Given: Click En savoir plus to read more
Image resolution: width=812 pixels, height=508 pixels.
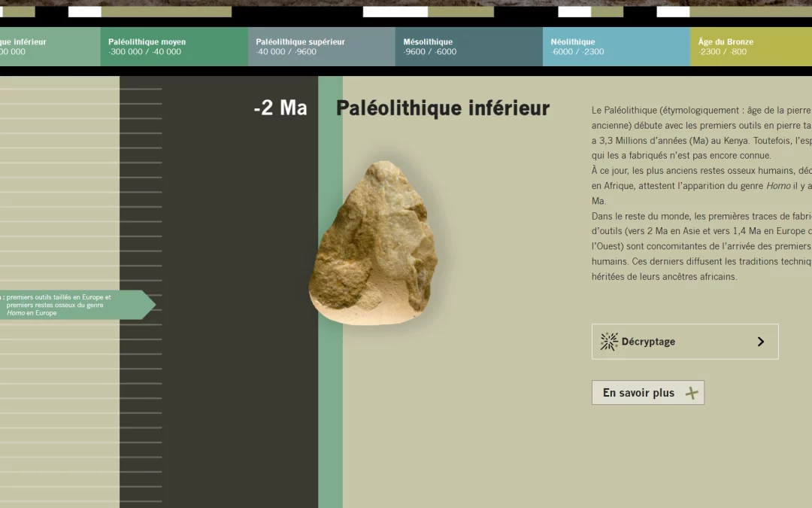Looking at the screenshot, I should click(x=648, y=392).
